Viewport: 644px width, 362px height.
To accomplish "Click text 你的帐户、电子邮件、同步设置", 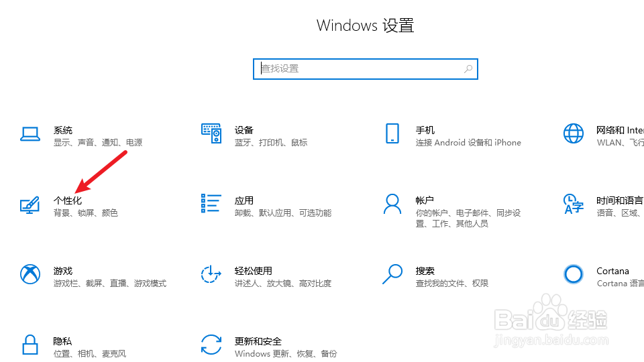I will [468, 218].
